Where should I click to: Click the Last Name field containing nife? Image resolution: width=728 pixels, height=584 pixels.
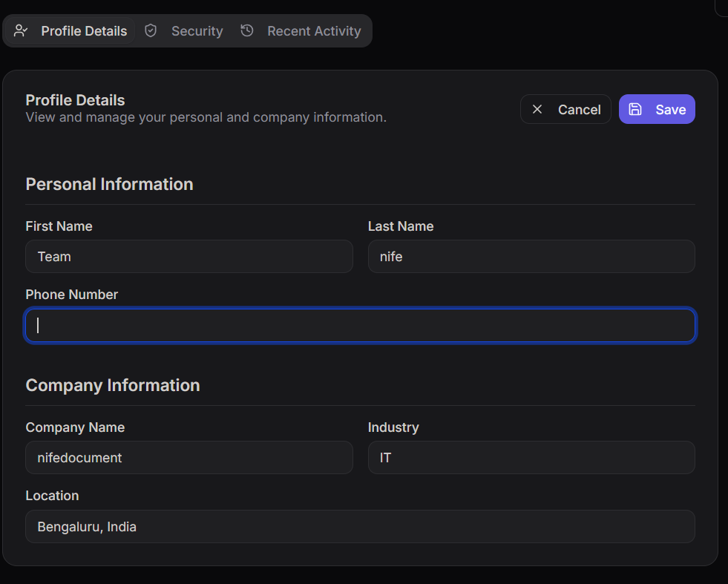point(531,257)
